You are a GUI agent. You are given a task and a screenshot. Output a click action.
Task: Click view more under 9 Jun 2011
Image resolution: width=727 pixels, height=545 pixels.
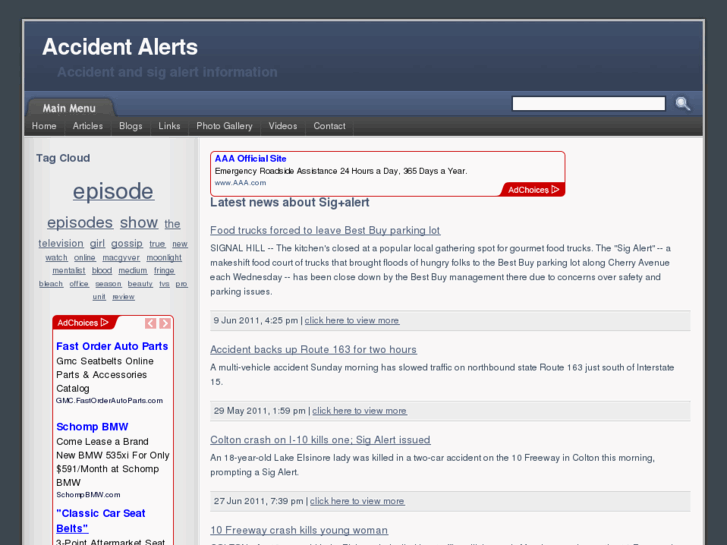click(x=352, y=321)
